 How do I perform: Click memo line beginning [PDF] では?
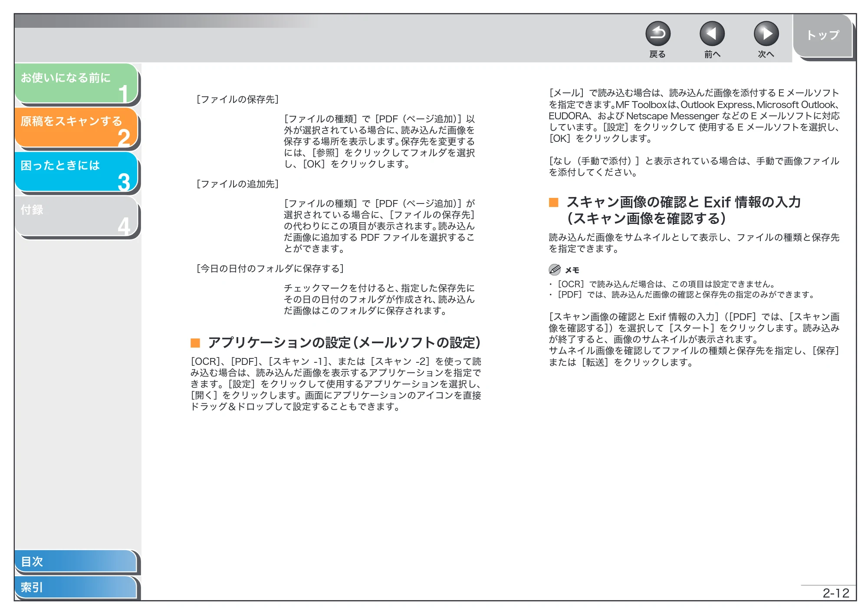pos(681,295)
